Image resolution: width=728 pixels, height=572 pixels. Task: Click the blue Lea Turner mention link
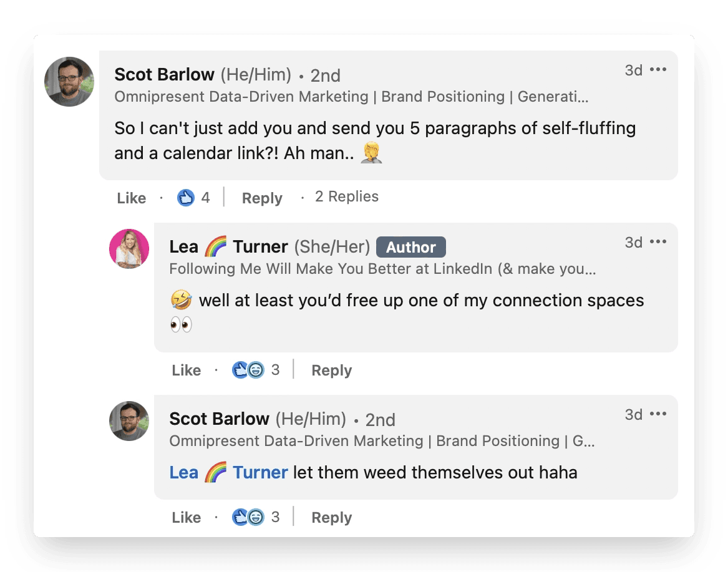tap(228, 473)
